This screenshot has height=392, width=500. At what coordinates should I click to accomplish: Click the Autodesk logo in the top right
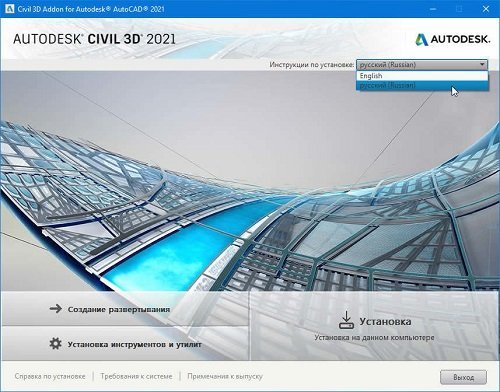(453, 39)
